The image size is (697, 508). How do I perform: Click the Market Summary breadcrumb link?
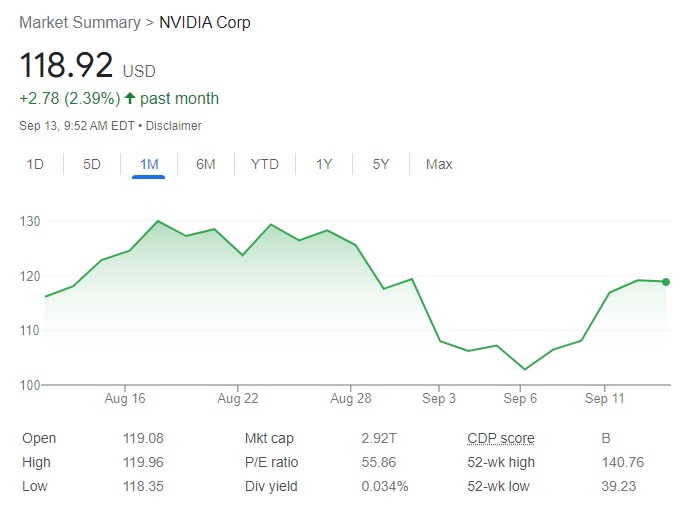click(x=80, y=22)
